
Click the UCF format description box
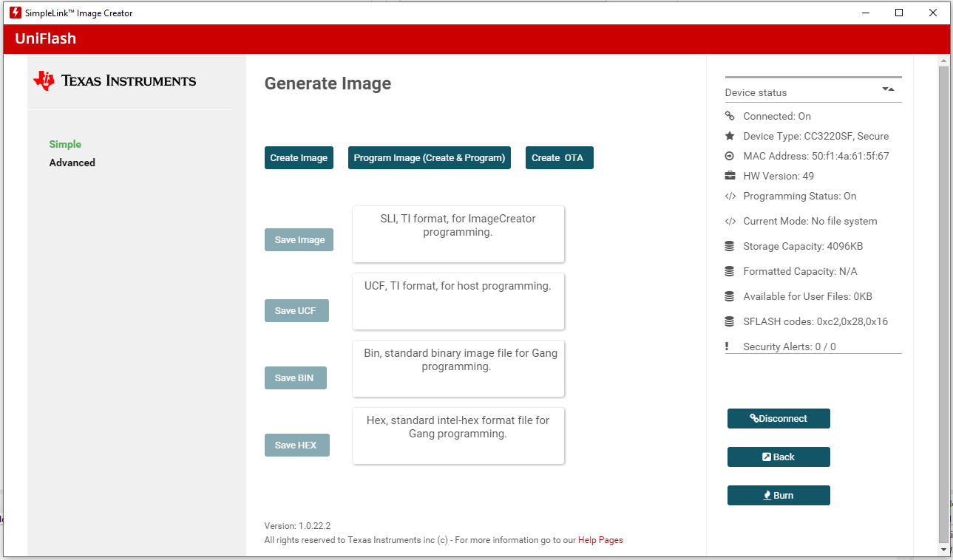click(458, 301)
